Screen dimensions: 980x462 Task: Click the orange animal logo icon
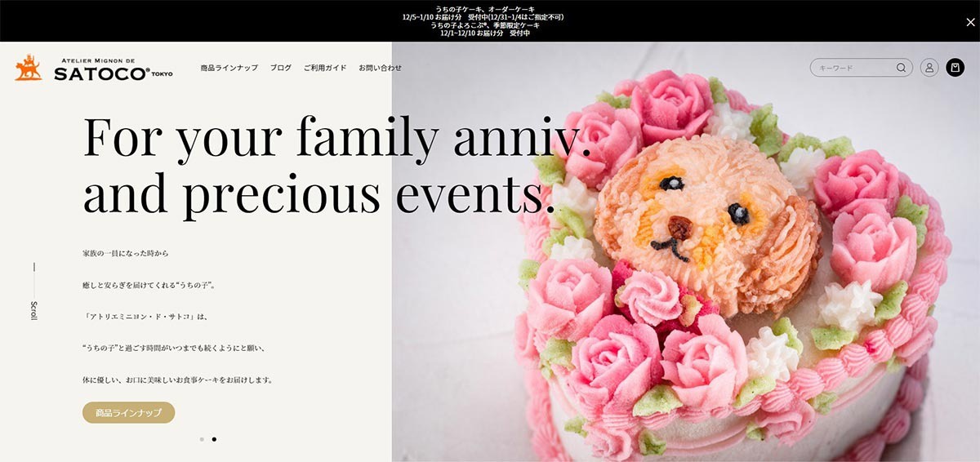point(28,68)
